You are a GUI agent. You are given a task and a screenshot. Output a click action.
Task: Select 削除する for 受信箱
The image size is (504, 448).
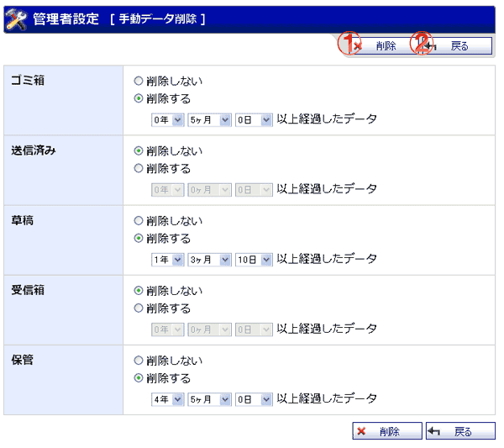tap(139, 308)
